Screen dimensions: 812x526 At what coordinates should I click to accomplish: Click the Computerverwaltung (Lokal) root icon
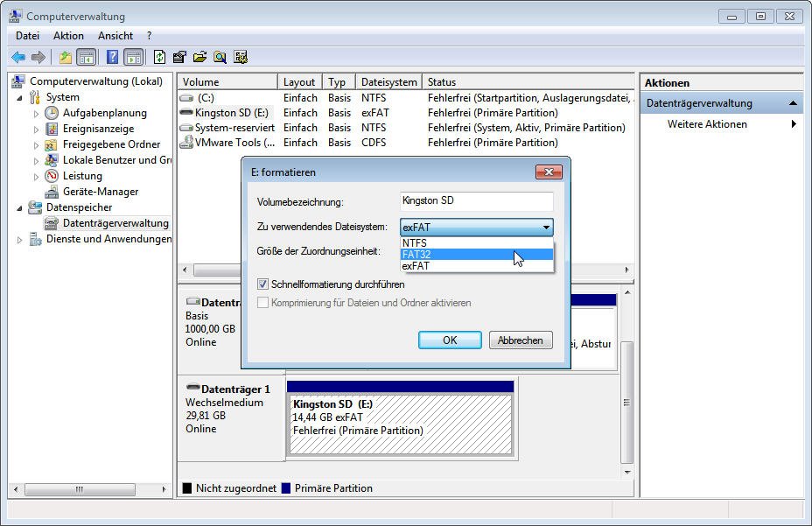[18, 81]
